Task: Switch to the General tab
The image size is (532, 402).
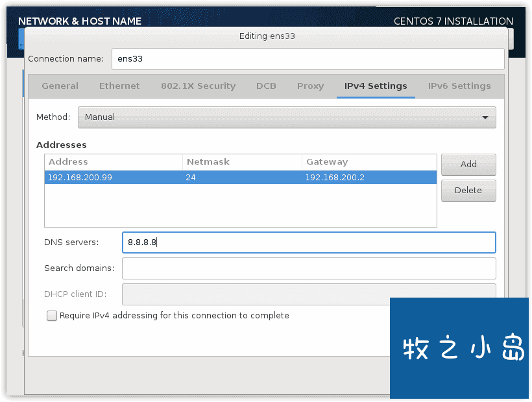Action: click(60, 86)
